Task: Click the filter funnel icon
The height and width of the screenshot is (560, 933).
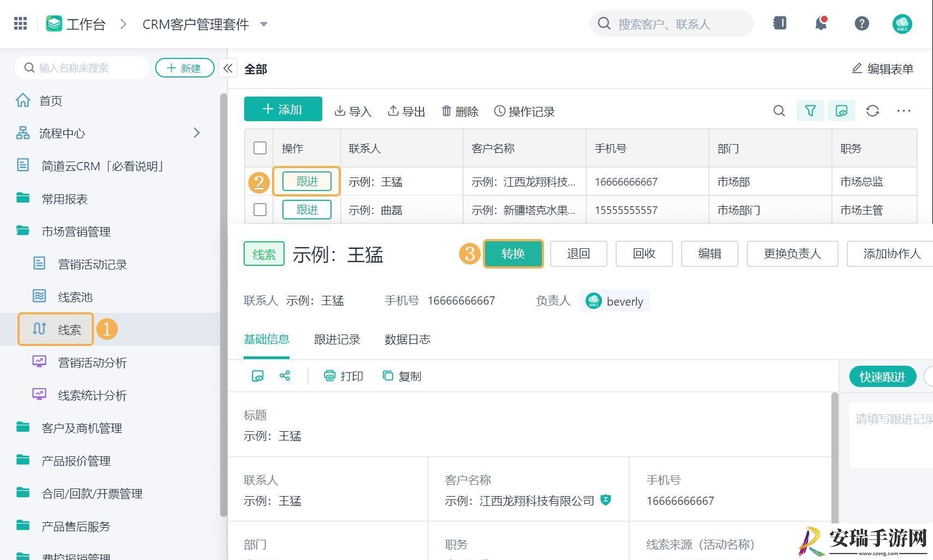Action: [x=810, y=111]
